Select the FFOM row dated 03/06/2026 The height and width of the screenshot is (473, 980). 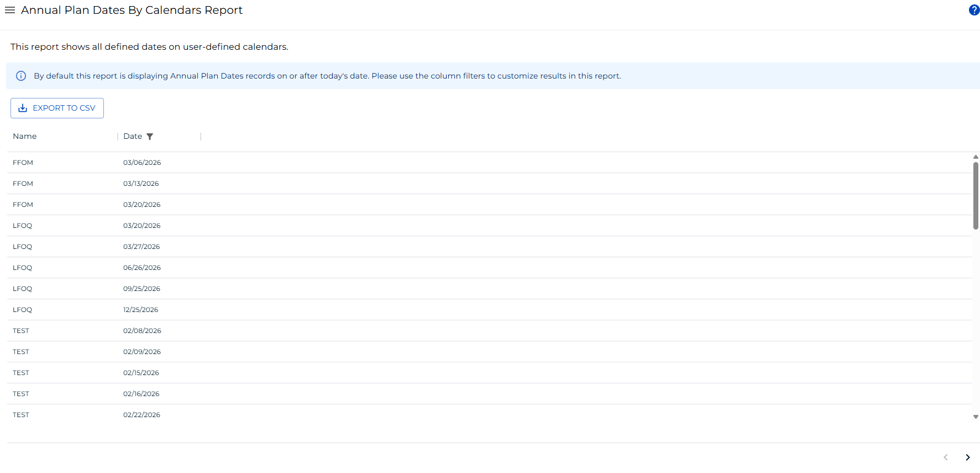23,163
